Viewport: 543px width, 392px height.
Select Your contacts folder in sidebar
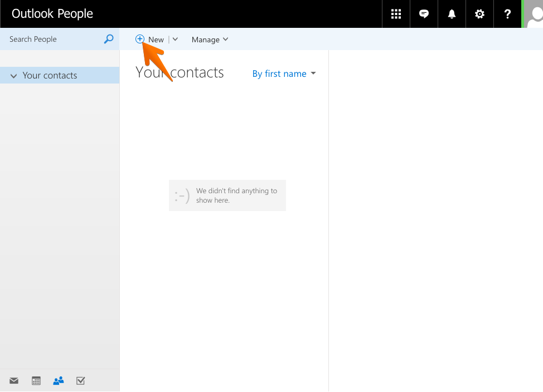pyautogui.click(x=50, y=76)
